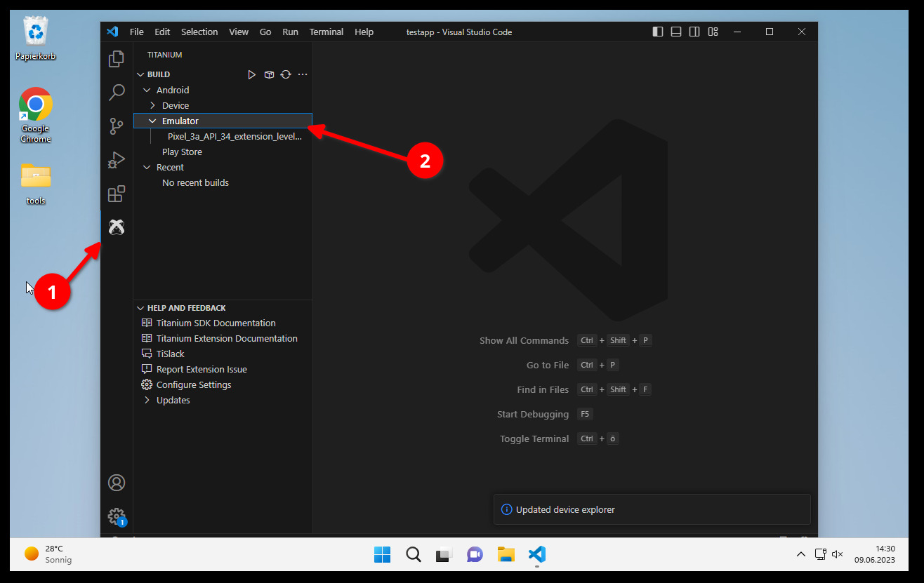The image size is (924, 583).
Task: Click the 'Toggle Terminal' hint text
Action: (534, 438)
